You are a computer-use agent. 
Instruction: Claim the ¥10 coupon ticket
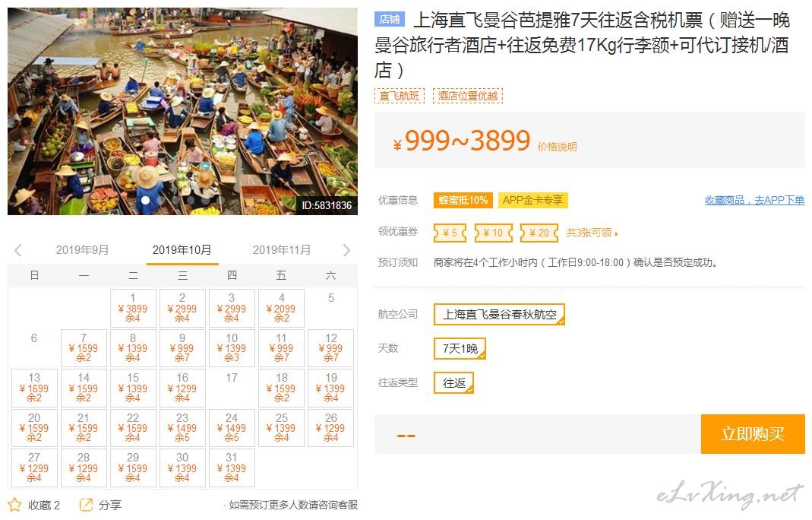click(493, 233)
